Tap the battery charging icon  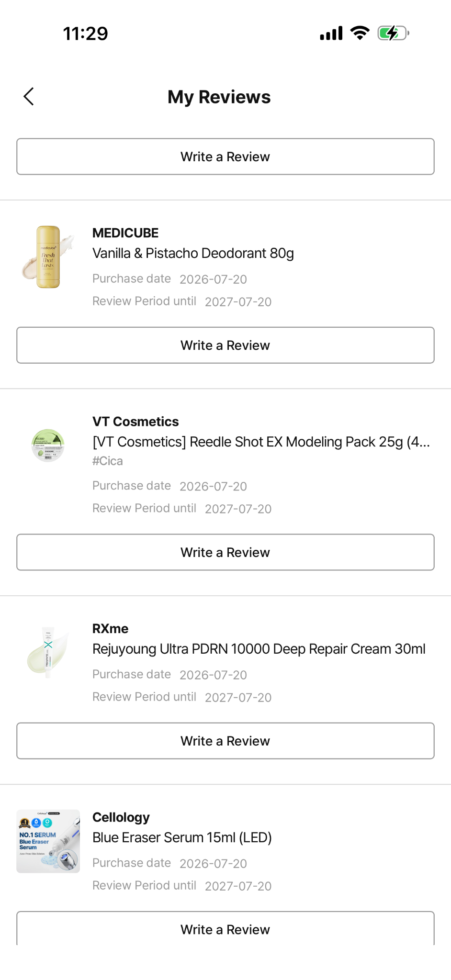pyautogui.click(x=393, y=33)
